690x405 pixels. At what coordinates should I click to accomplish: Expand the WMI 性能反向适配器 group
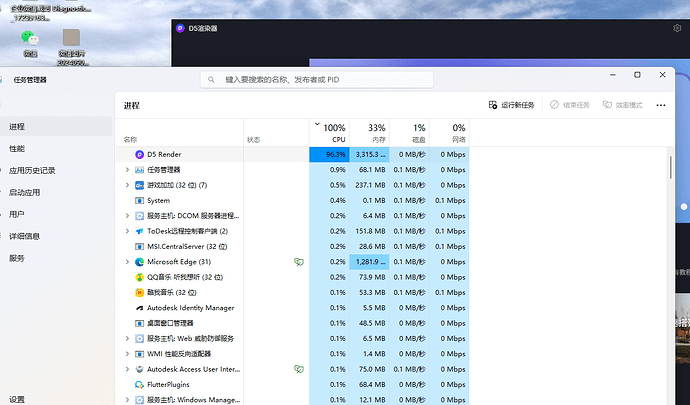pyautogui.click(x=127, y=354)
